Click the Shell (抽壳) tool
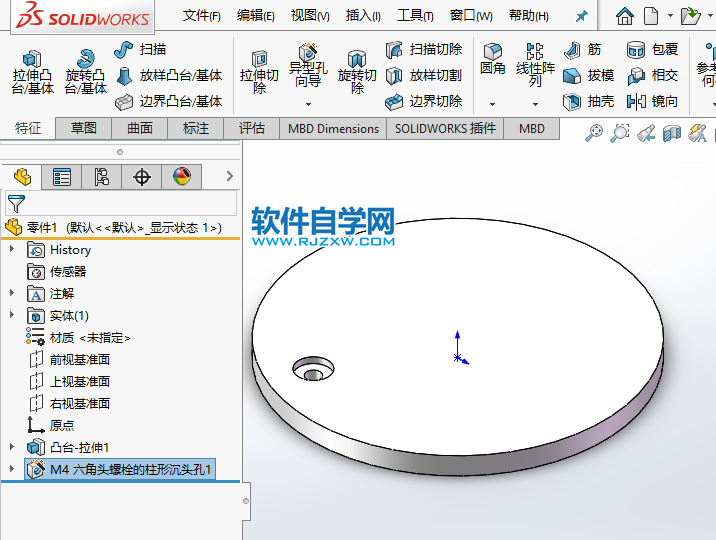Viewport: 716px width, 540px height. point(589,101)
